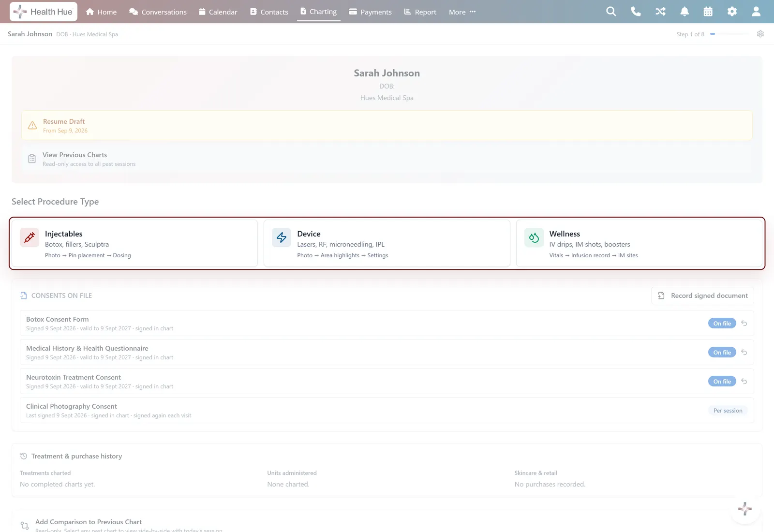
Task: Open the Calendar tab
Action: coord(218,12)
